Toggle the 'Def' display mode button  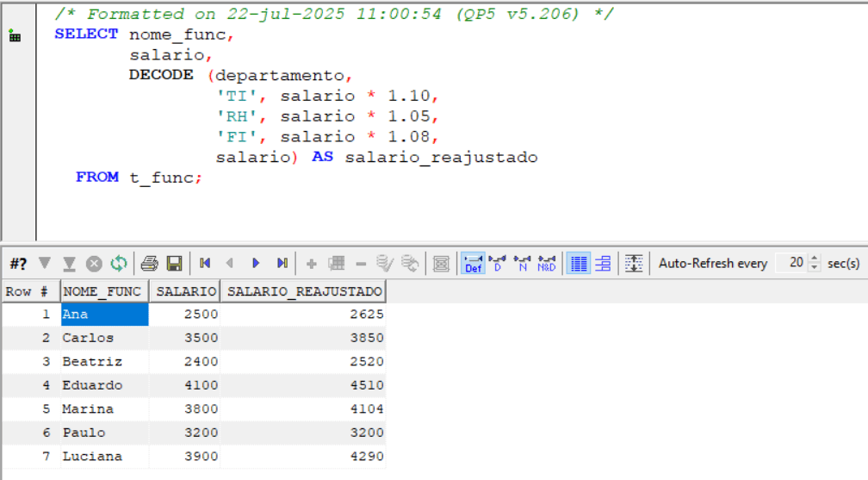473,264
